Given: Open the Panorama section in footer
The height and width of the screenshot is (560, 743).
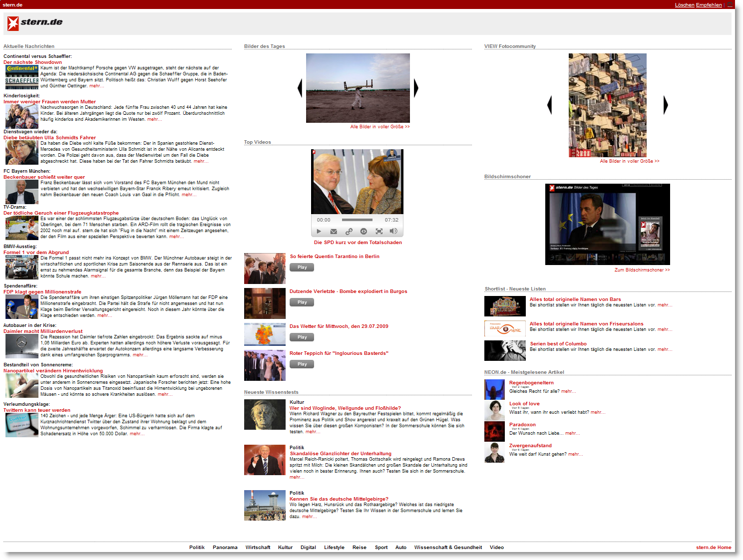Looking at the screenshot, I should (225, 548).
